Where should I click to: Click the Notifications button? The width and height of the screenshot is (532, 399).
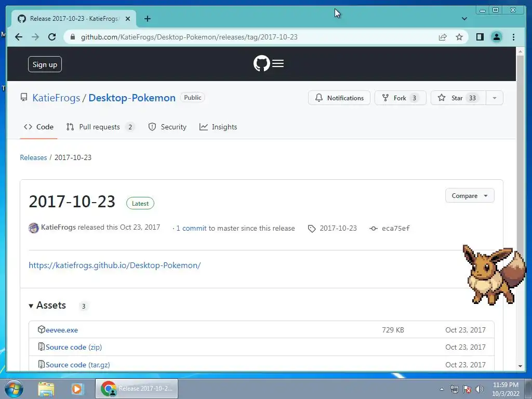coord(339,98)
